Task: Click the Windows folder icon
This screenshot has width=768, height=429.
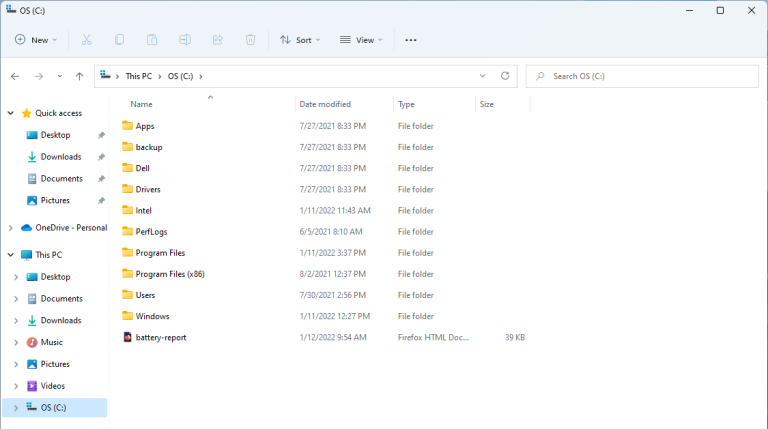Action: [127, 315]
